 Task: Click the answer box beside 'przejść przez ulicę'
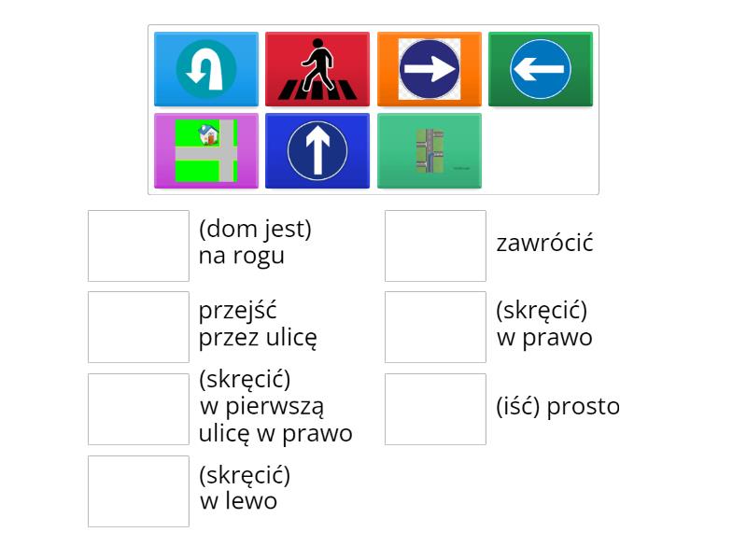coord(138,327)
